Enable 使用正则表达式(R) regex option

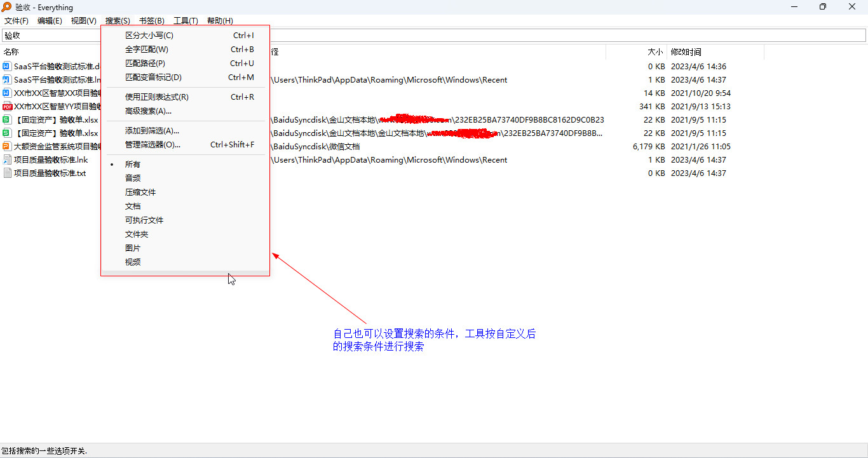point(185,97)
